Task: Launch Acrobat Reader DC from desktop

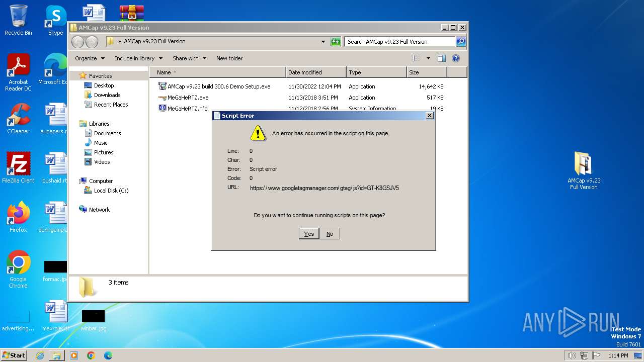Action: [x=18, y=72]
